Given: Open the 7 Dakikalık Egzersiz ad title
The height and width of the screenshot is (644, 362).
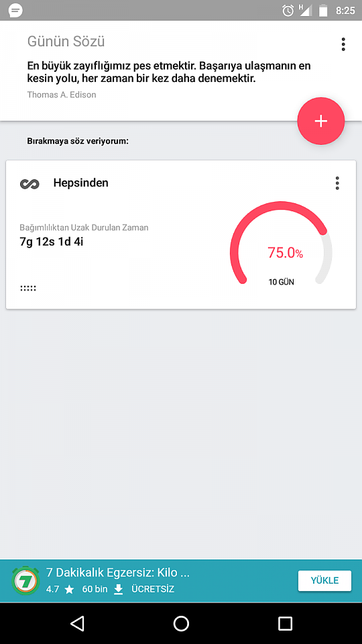Looking at the screenshot, I should click(x=118, y=572).
